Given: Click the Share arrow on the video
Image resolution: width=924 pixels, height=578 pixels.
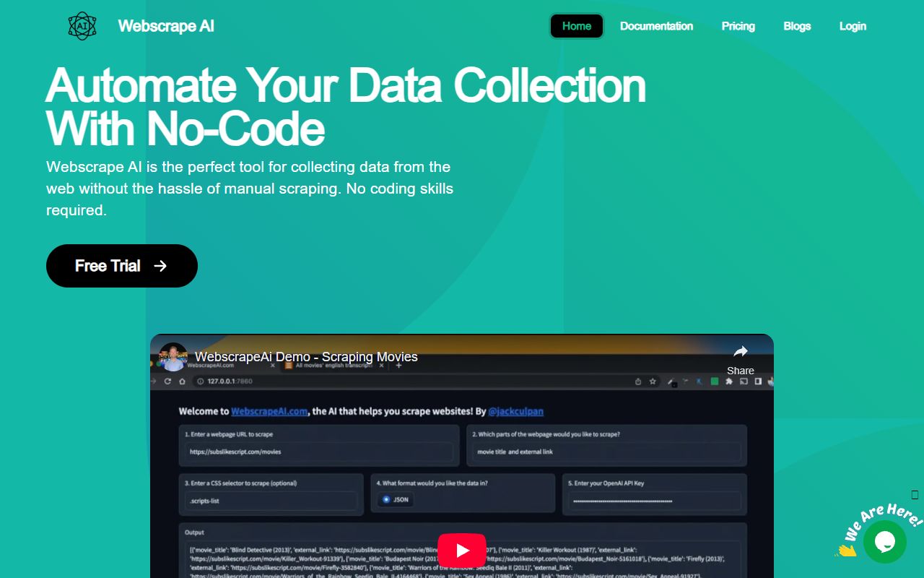Looking at the screenshot, I should click(x=740, y=352).
